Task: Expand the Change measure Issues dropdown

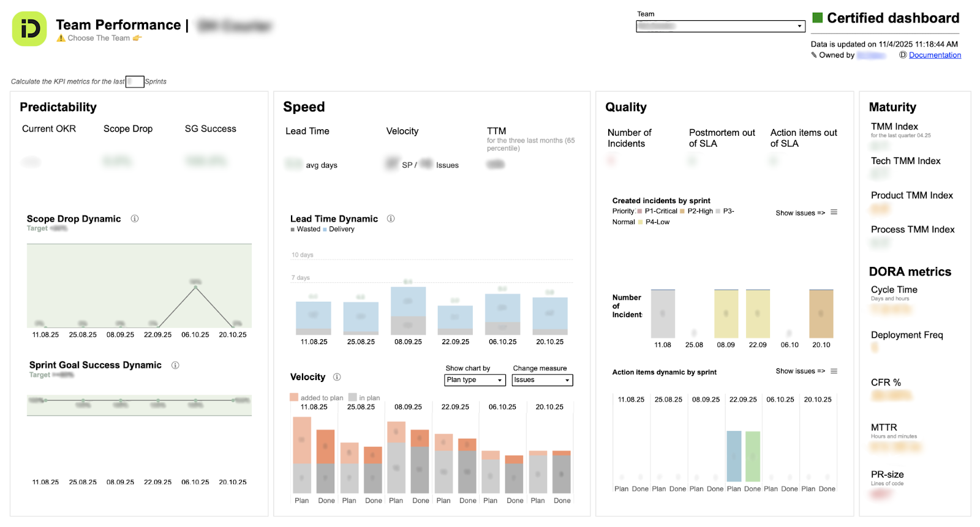Action: click(x=542, y=380)
